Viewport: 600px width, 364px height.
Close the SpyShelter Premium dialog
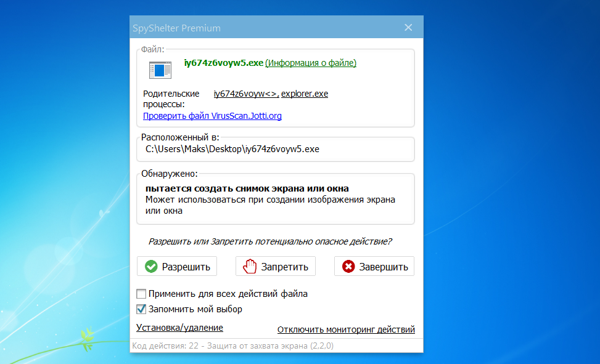click(x=408, y=28)
